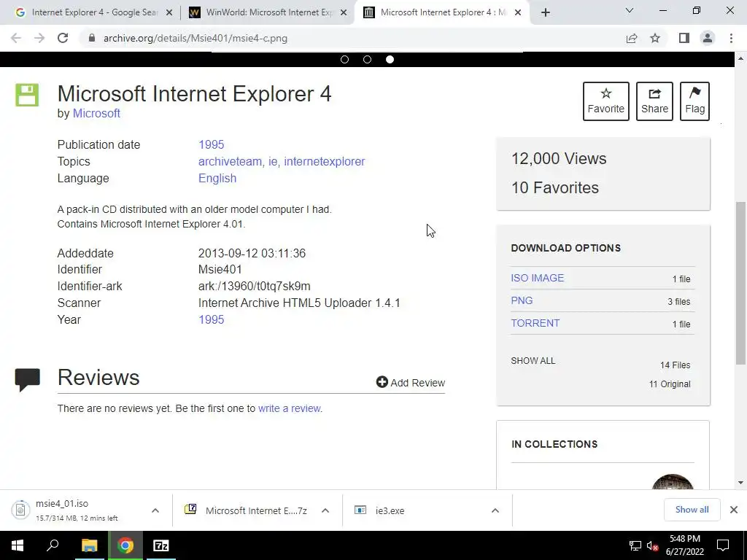This screenshot has width=747, height=560.
Task: Open Chrome side panel
Action: click(x=684, y=38)
